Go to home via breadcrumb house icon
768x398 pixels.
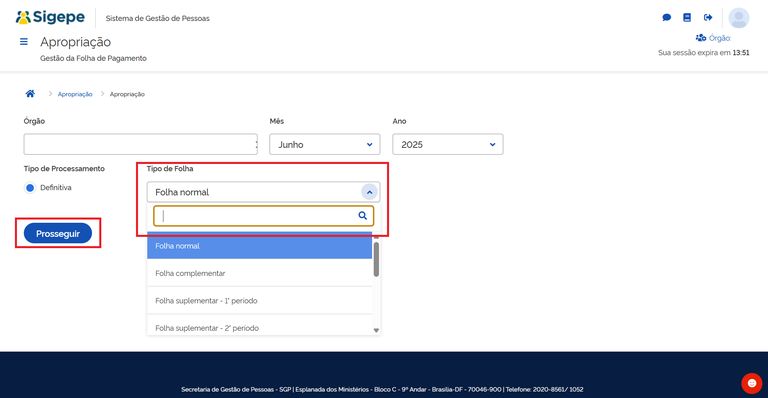30,94
